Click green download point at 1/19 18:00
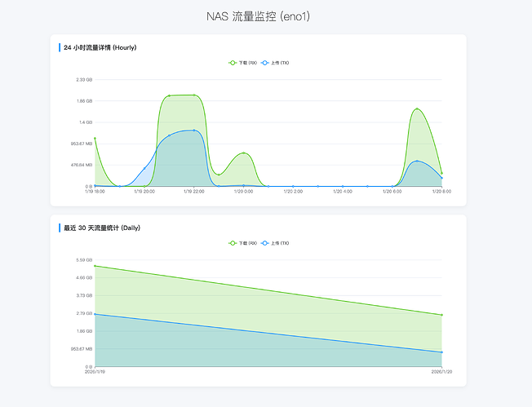This screenshot has height=407, width=532. click(95, 139)
